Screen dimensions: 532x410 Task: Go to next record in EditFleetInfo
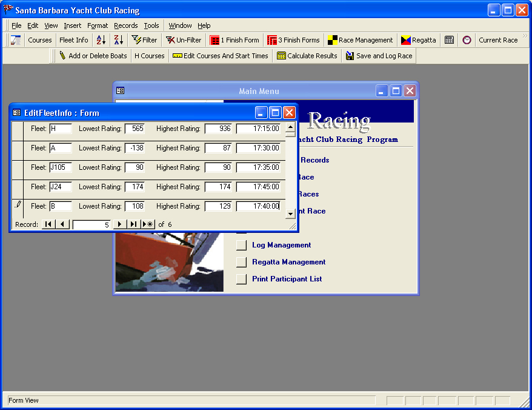click(119, 224)
